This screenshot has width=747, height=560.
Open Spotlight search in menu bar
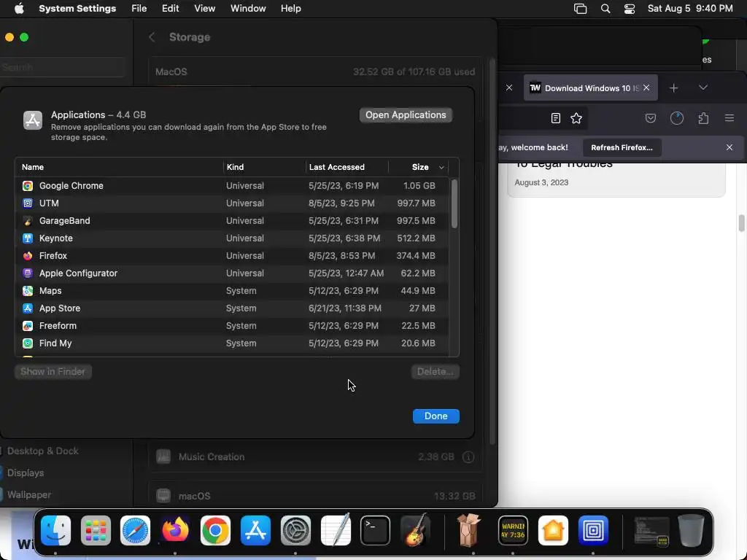point(605,9)
